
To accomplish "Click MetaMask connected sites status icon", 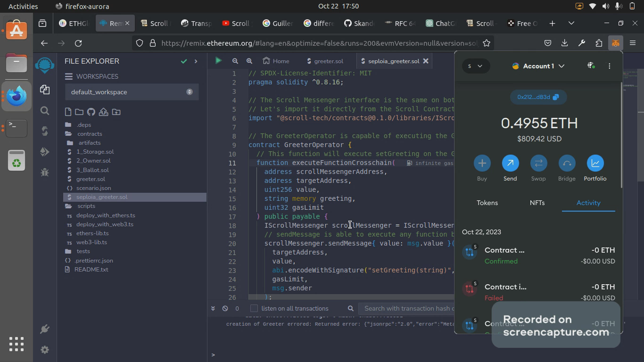I will click(x=591, y=66).
